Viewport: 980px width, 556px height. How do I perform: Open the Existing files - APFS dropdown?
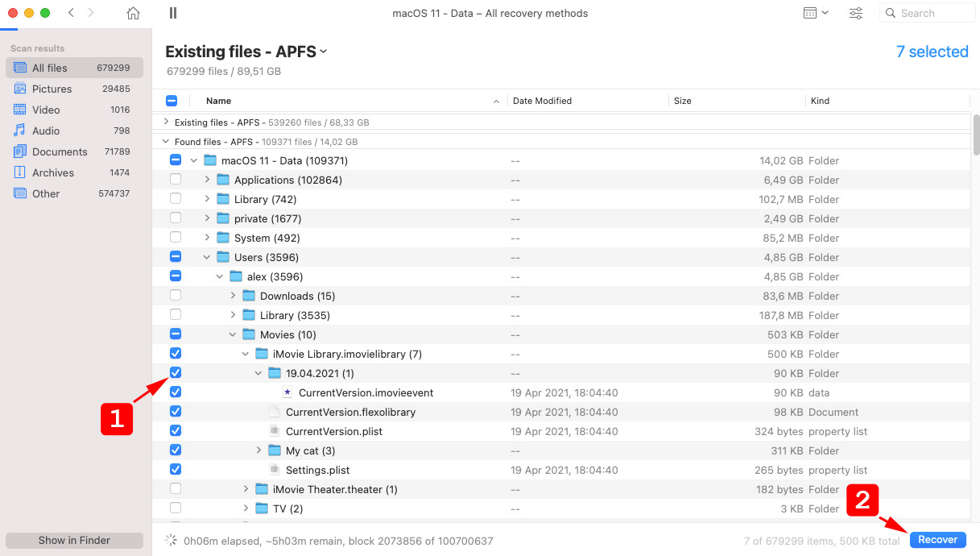[x=246, y=52]
